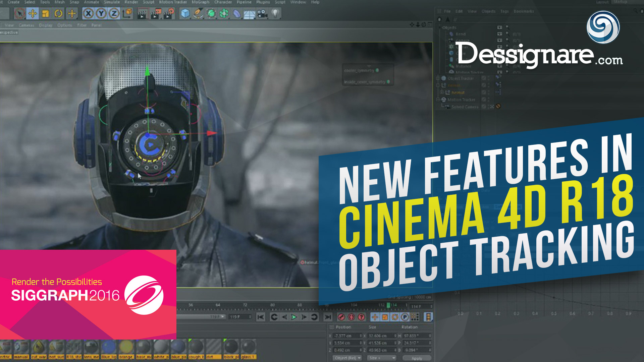The width and height of the screenshot is (644, 362).
Task: Open viewport Filter menu
Action: point(82,25)
